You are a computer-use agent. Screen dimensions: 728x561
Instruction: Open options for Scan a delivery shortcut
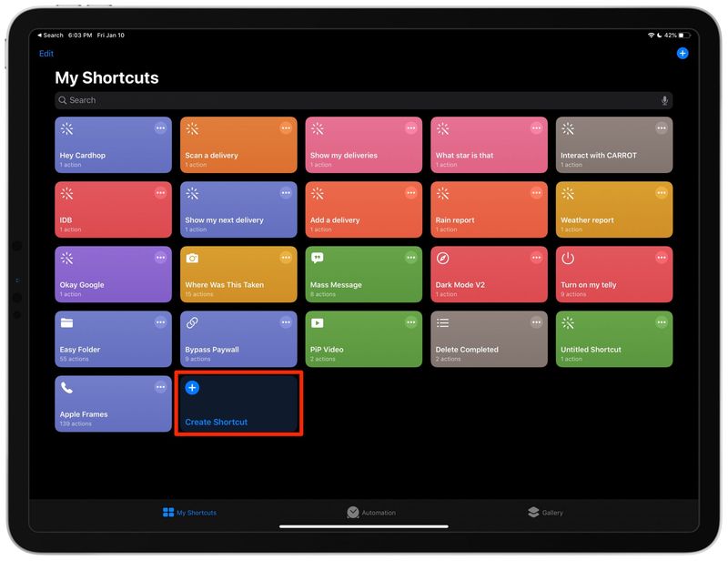click(286, 128)
